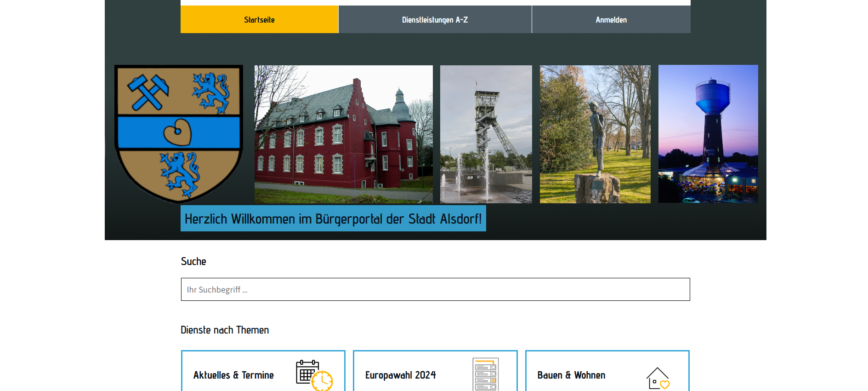
Task: Click the red castle building photo
Action: tap(343, 134)
